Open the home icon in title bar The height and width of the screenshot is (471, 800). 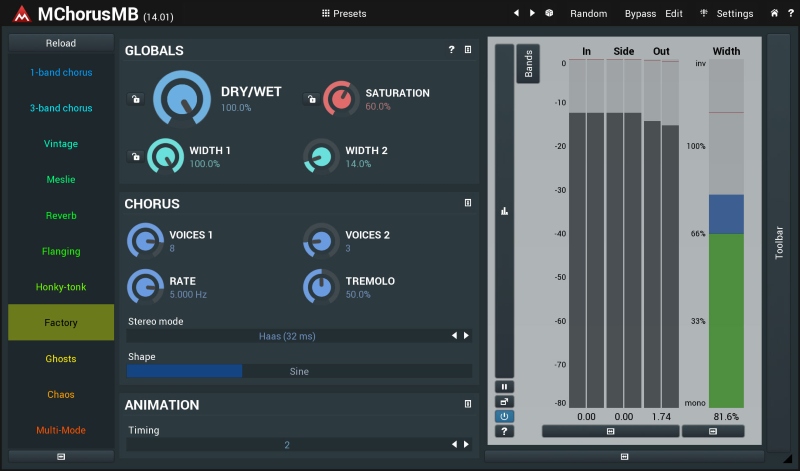point(774,14)
